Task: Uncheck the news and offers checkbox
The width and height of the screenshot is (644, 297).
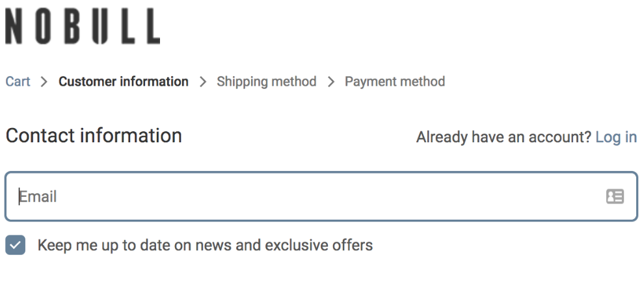Action: click(x=16, y=245)
